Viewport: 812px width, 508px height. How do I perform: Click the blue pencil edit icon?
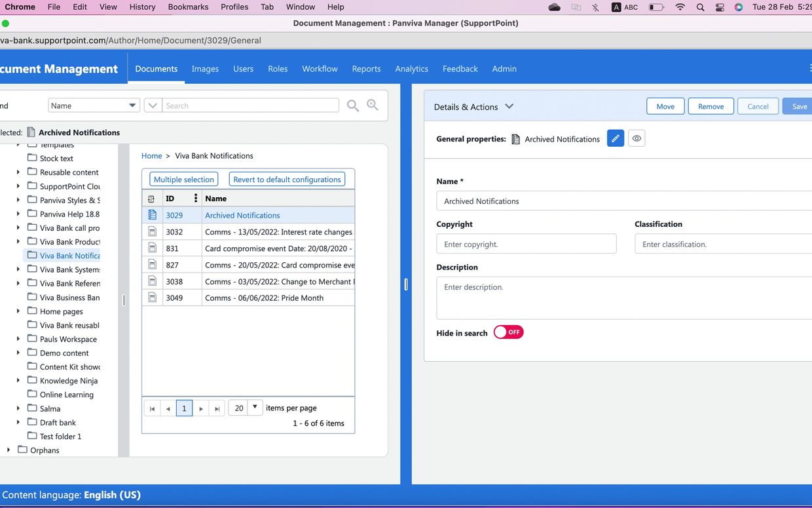615,138
